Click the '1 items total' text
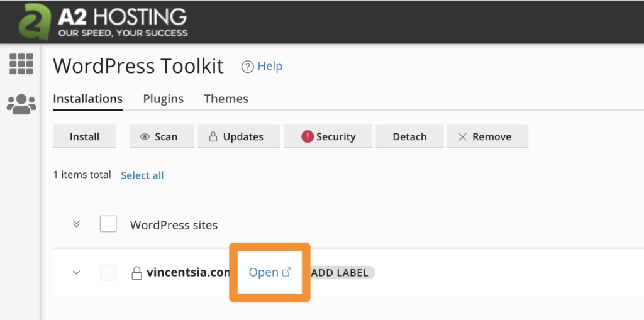Image resolution: width=644 pixels, height=320 pixels. coord(82,175)
